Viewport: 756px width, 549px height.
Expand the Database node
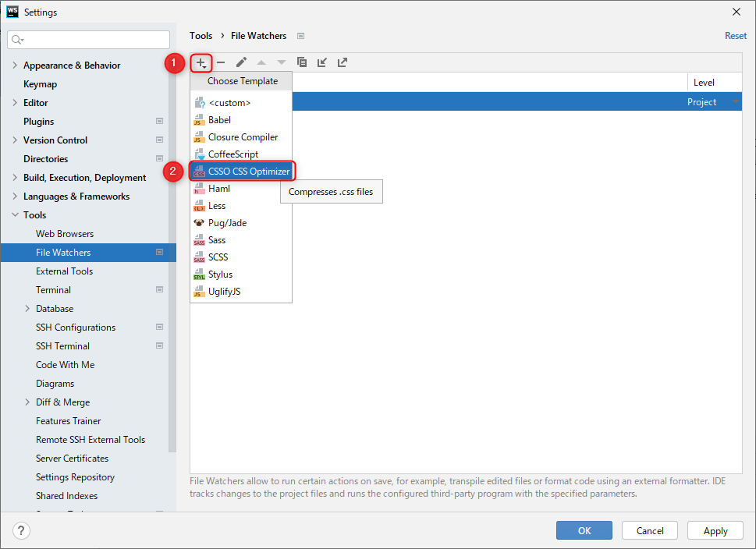[x=27, y=309]
